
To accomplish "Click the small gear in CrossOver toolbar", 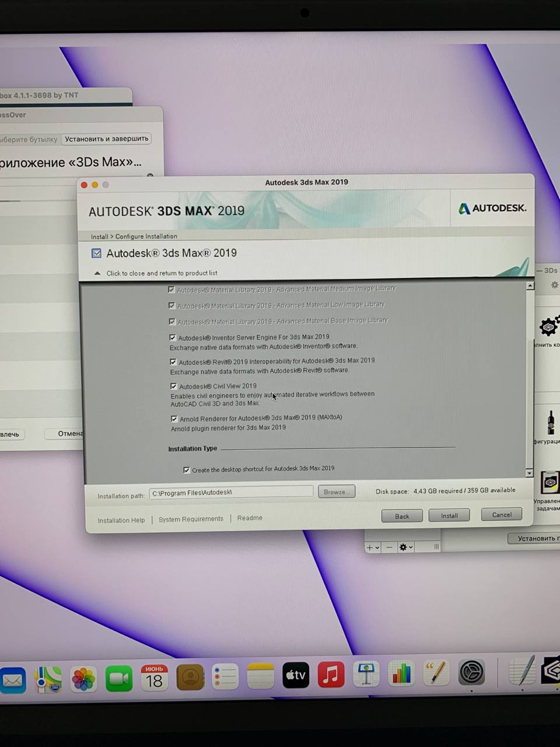I will coord(554,285).
